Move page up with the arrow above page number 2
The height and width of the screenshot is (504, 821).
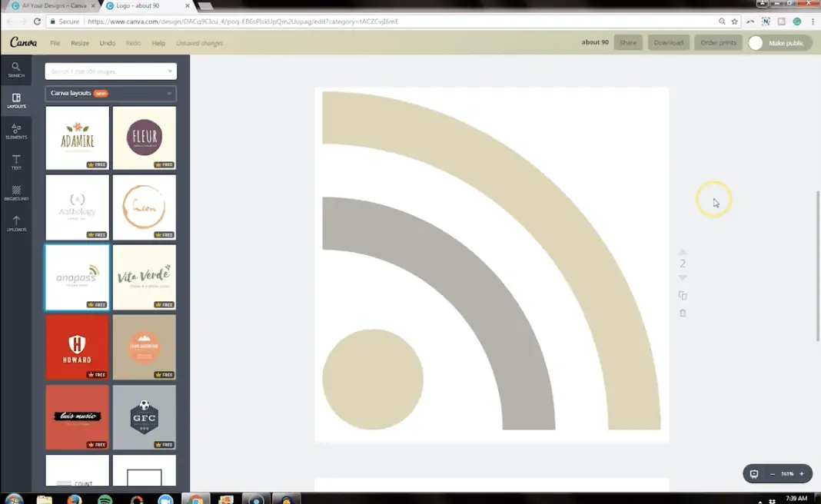click(683, 252)
